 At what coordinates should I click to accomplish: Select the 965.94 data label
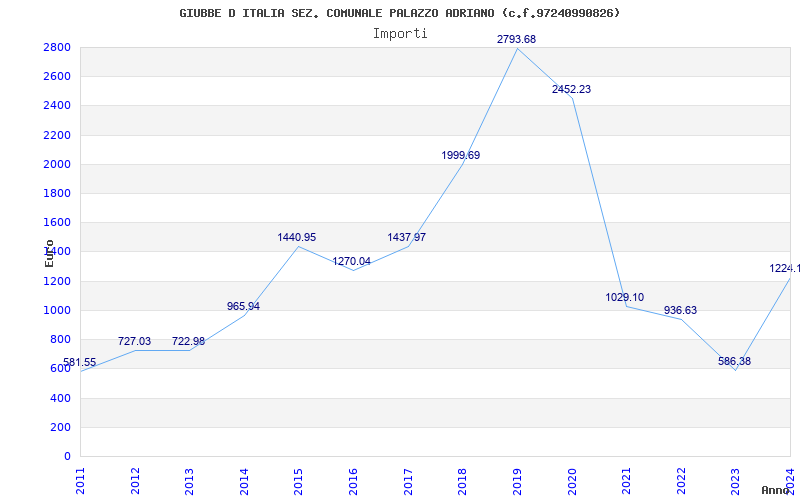[x=243, y=306]
